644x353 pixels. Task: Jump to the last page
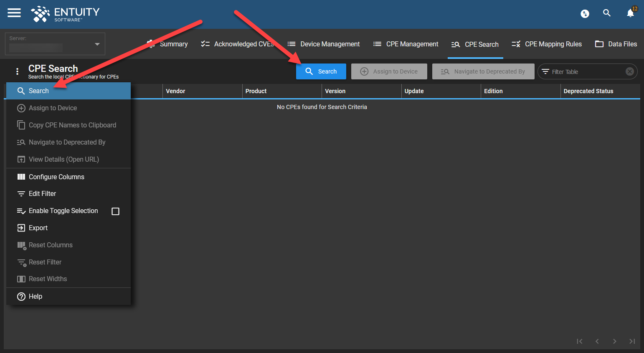632,341
